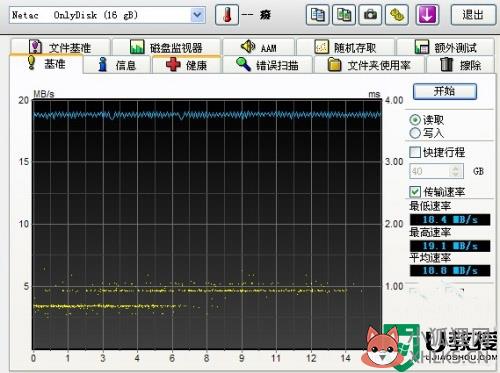
Task: Select the 读取 read radio button
Action: tap(415, 120)
